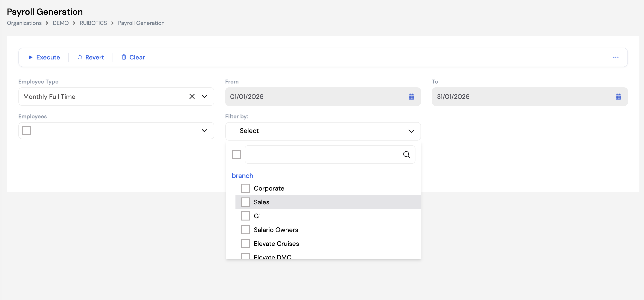Select the Corporate option text
This screenshot has width=644, height=300.
(269, 188)
